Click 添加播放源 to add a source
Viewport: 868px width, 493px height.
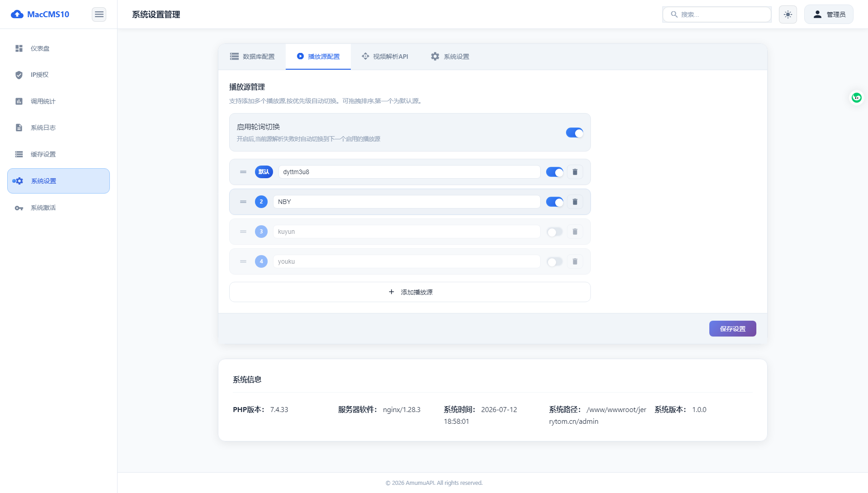tap(410, 292)
